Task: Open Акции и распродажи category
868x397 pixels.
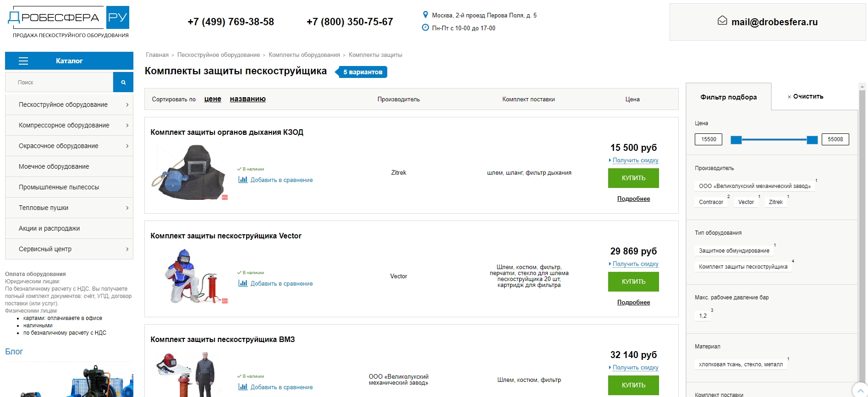Action: (69, 228)
